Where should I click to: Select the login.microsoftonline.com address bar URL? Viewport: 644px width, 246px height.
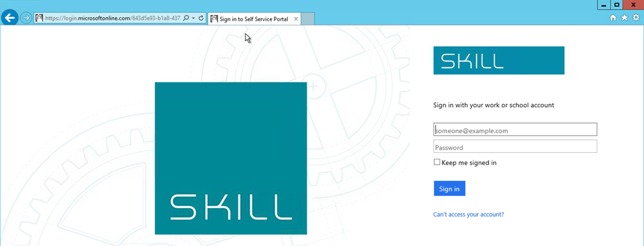click(x=112, y=19)
